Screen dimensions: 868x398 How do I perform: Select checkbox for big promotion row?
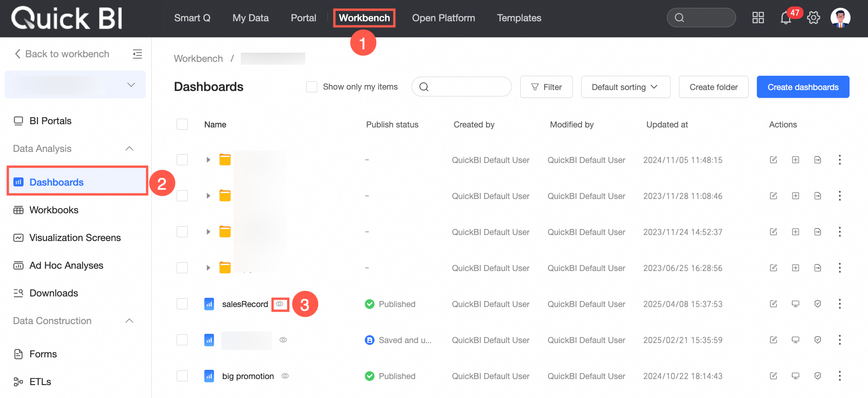coord(182,376)
